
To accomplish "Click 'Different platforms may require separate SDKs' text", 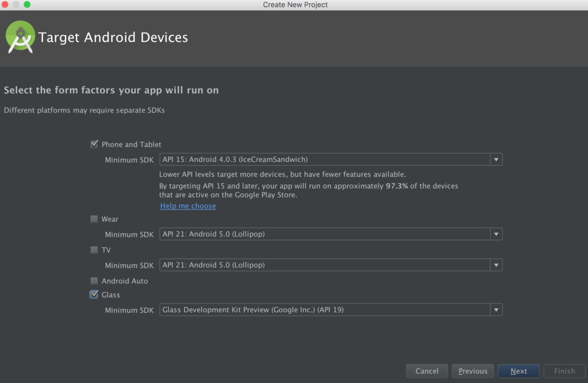I will click(84, 110).
